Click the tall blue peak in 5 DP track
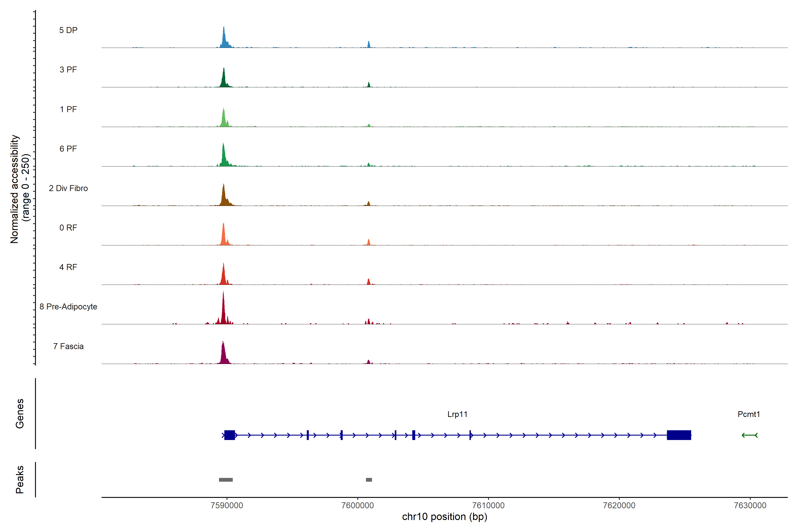 pyautogui.click(x=224, y=39)
